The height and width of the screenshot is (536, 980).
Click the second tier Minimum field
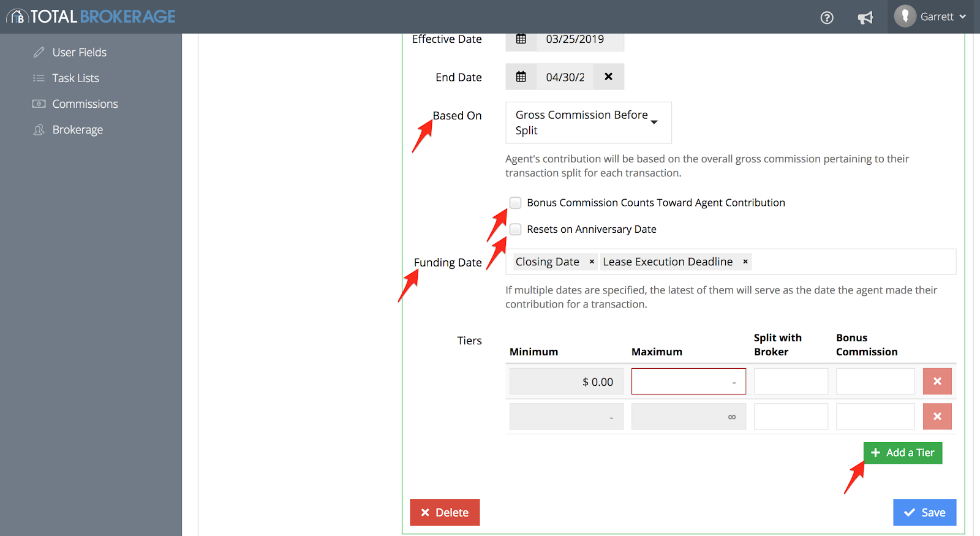(567, 417)
